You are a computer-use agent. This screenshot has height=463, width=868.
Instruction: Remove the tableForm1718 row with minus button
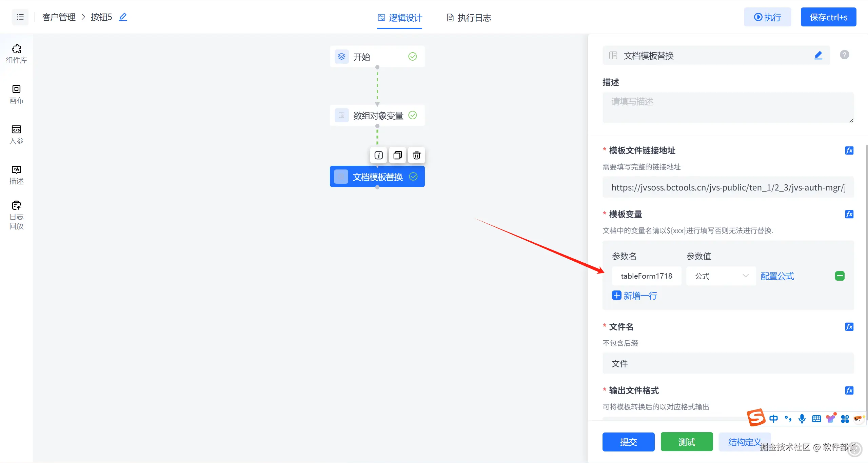coord(840,276)
